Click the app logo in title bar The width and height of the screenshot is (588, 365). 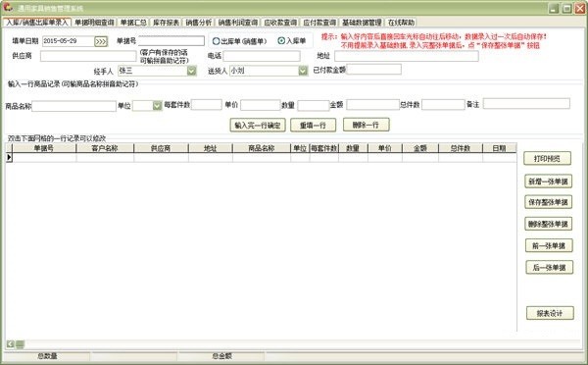[x=8, y=7]
